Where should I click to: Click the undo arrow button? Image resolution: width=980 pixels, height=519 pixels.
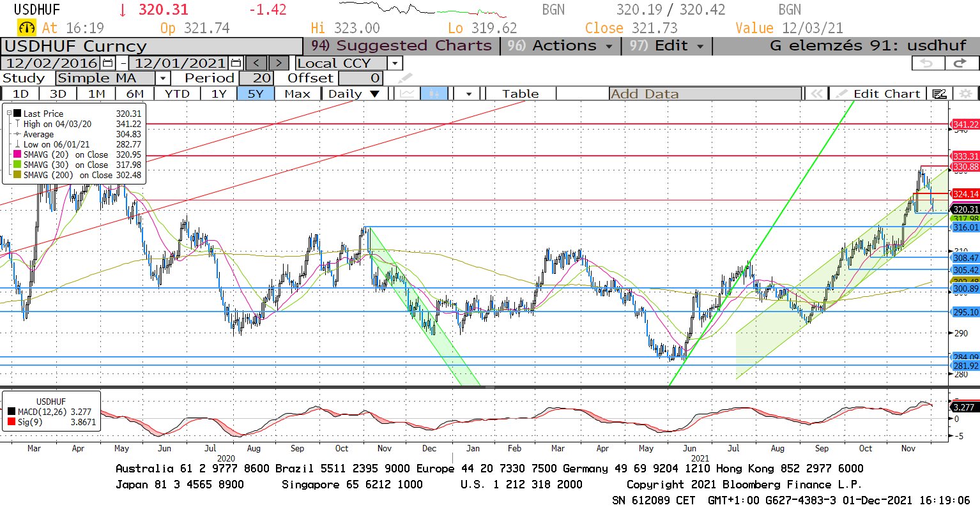pyautogui.click(x=927, y=63)
